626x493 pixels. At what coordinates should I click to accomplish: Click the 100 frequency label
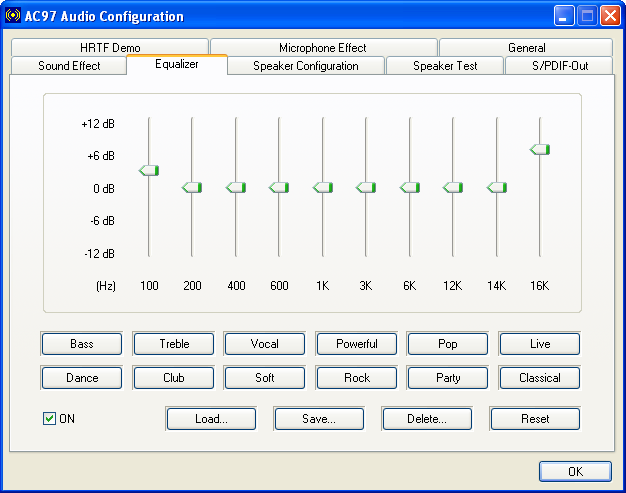(149, 286)
